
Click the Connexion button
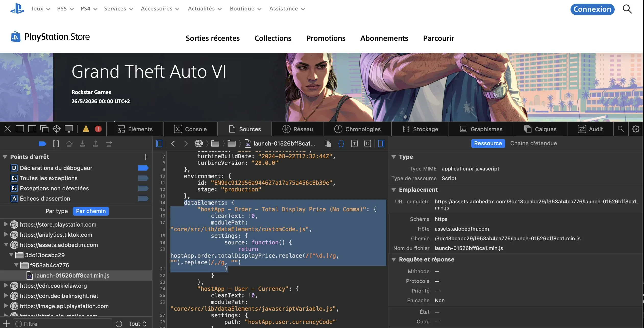592,9
